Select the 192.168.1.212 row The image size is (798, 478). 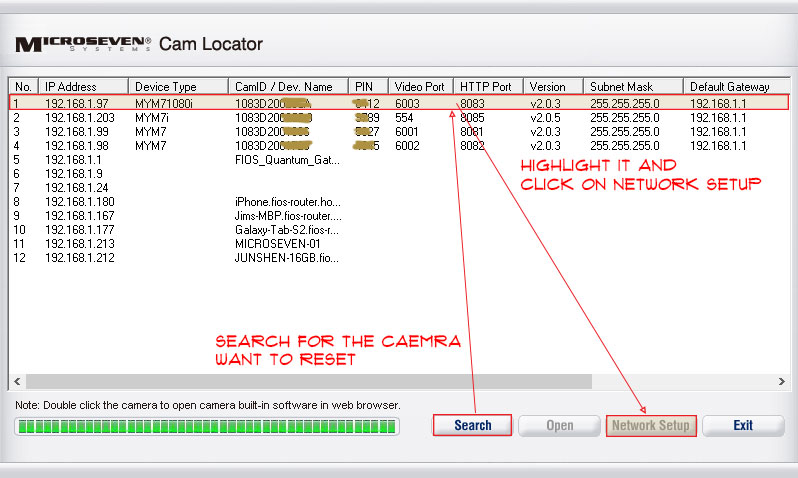(x=399, y=258)
